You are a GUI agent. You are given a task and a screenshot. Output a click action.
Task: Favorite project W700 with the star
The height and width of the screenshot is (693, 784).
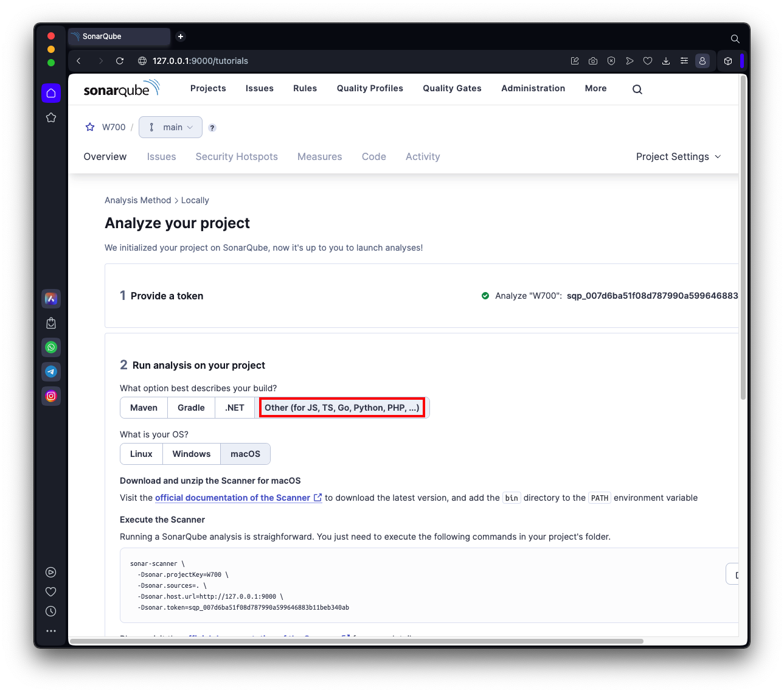click(x=90, y=127)
